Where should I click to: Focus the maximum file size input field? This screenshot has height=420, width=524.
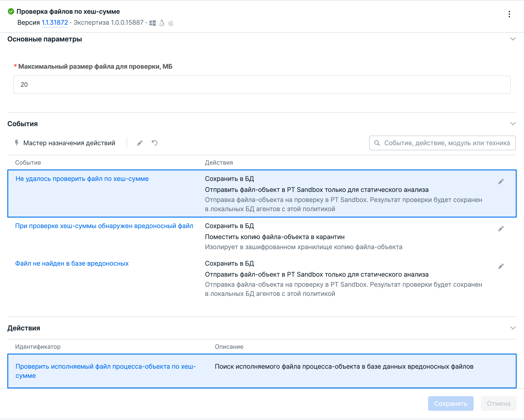pos(262,85)
